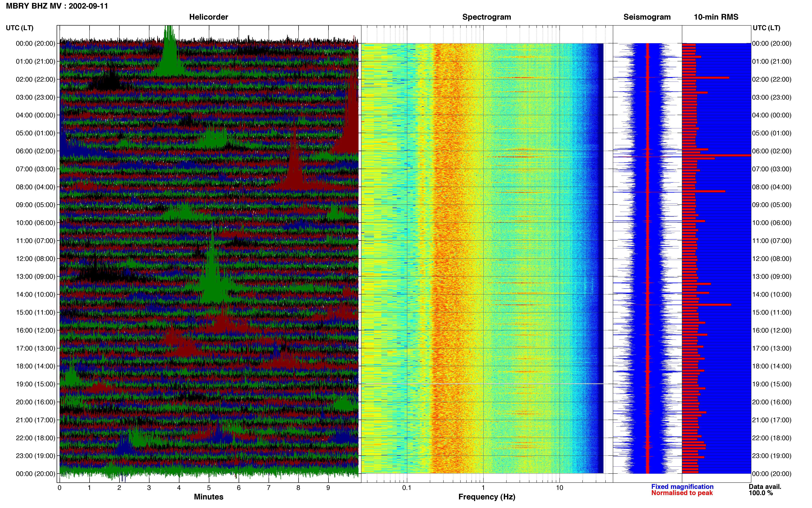Image resolution: width=812 pixels, height=508 pixels.
Task: Click Helicorder time label '08:00 (04:00)'
Action: tap(36, 187)
